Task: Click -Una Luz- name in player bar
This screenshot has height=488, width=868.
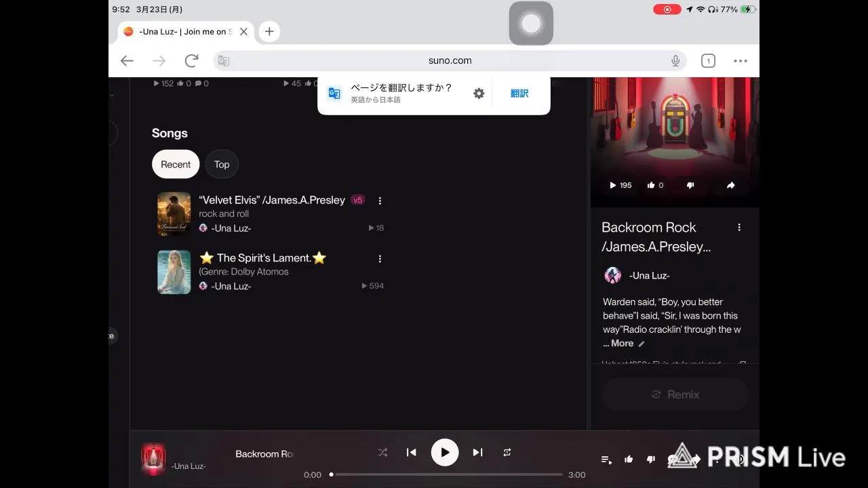Action: (x=189, y=466)
